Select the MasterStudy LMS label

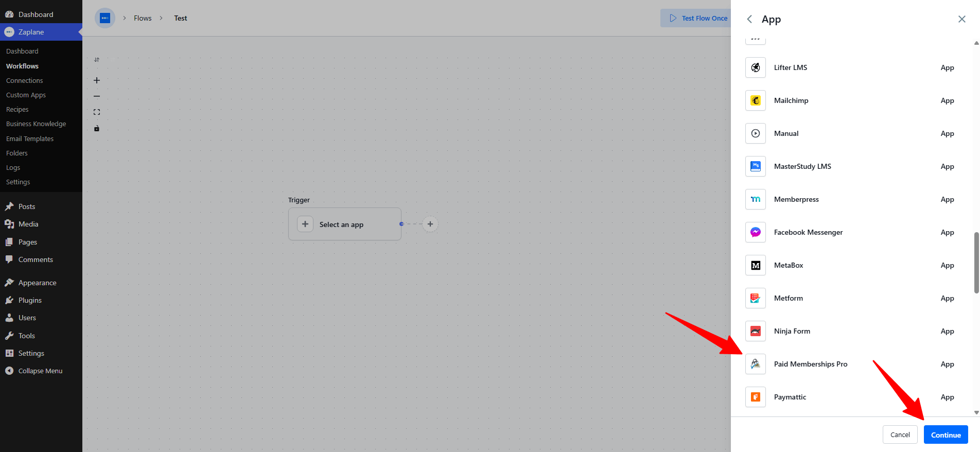(x=803, y=166)
